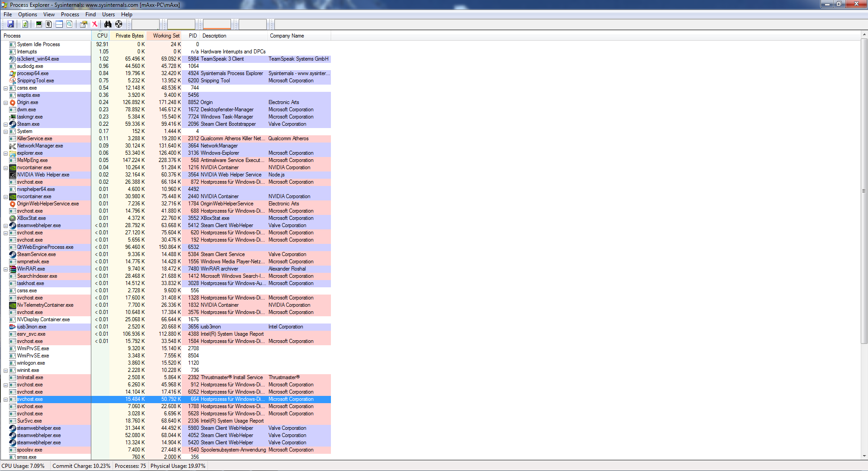This screenshot has height=471, width=868.
Task: Open the commit history mini graph
Action: tap(181, 24)
